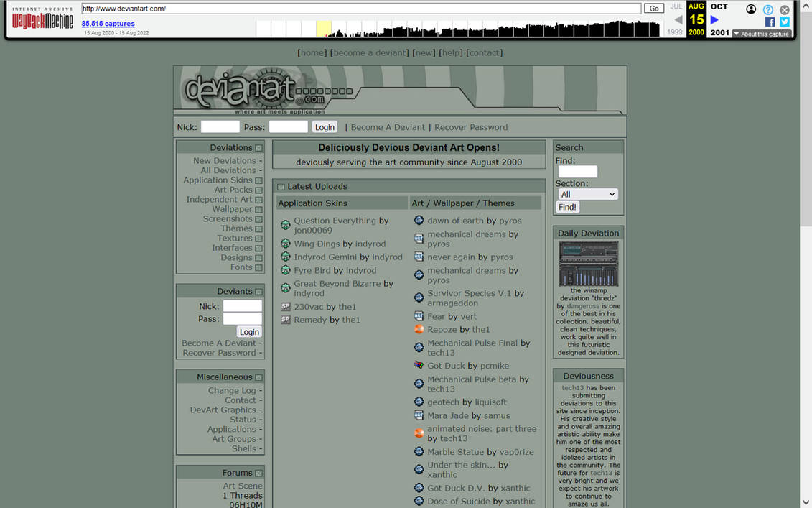Open dangeruss profile link
The height and width of the screenshot is (508, 812).
click(x=582, y=306)
